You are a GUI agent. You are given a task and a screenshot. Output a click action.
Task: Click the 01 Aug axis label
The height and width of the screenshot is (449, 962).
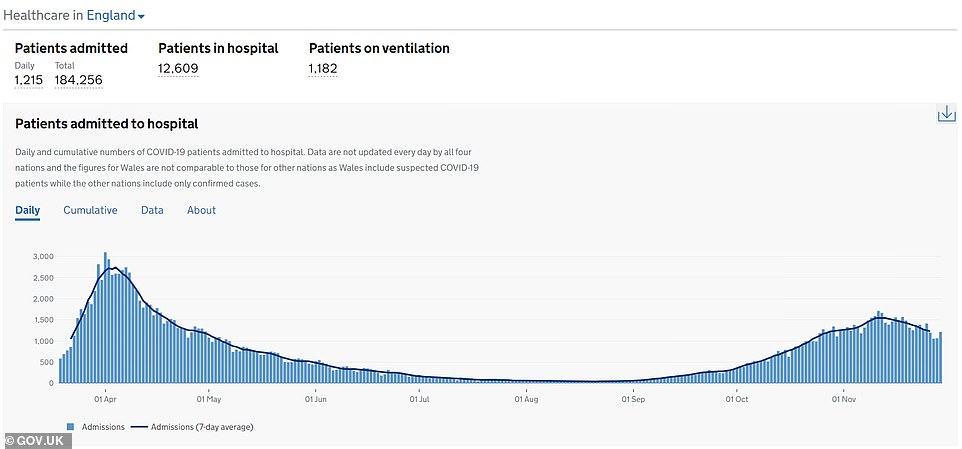click(526, 398)
